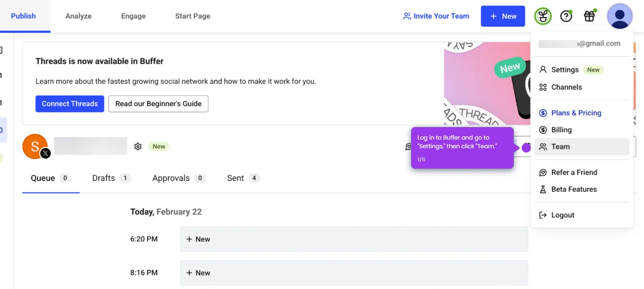Open Billing from the account menu
This screenshot has height=289, width=644.
[582, 130]
